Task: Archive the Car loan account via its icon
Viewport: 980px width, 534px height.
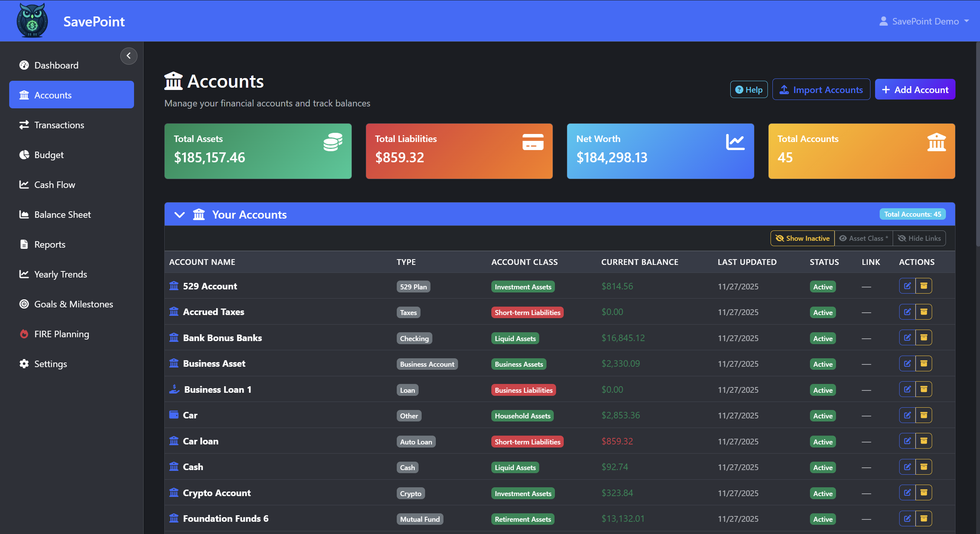Action: (x=924, y=441)
